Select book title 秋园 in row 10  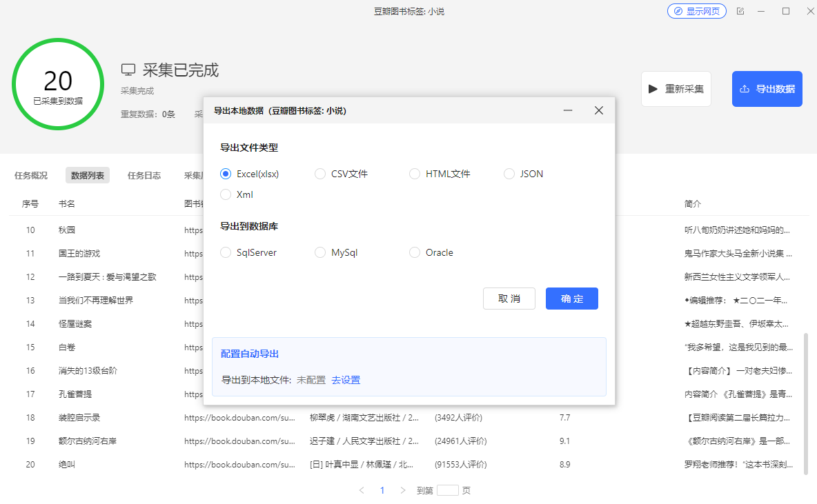click(67, 230)
